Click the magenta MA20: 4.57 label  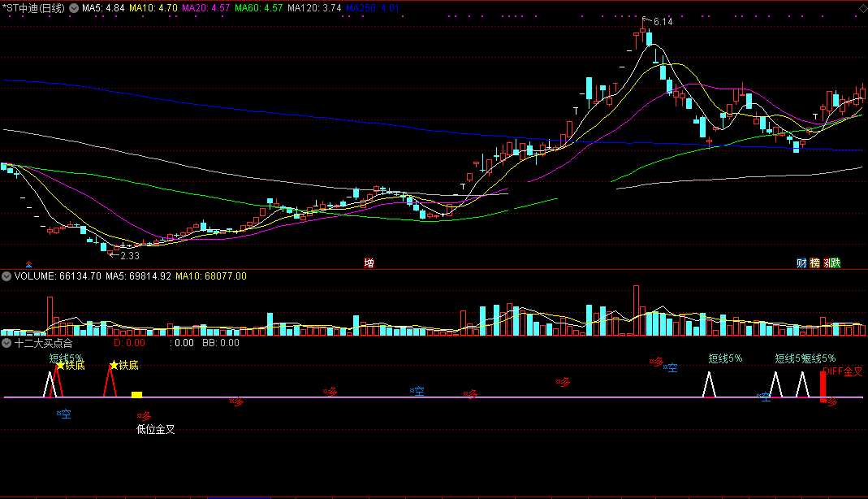click(x=206, y=8)
